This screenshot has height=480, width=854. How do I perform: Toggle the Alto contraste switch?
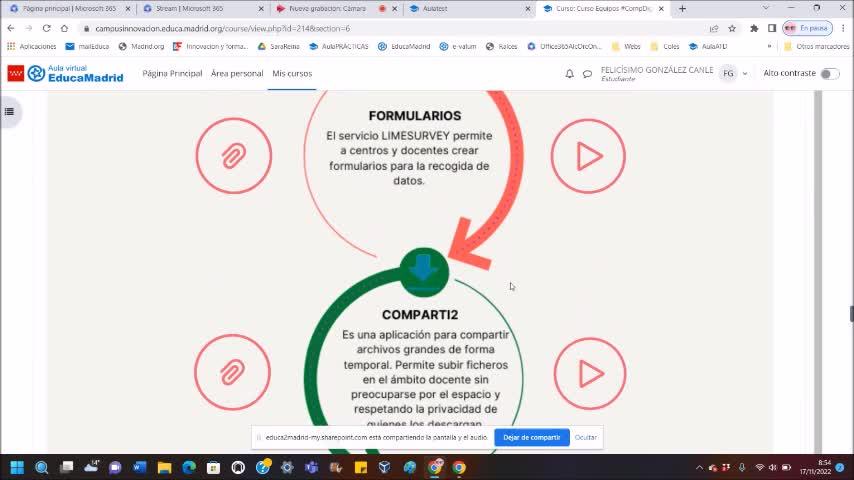point(829,74)
